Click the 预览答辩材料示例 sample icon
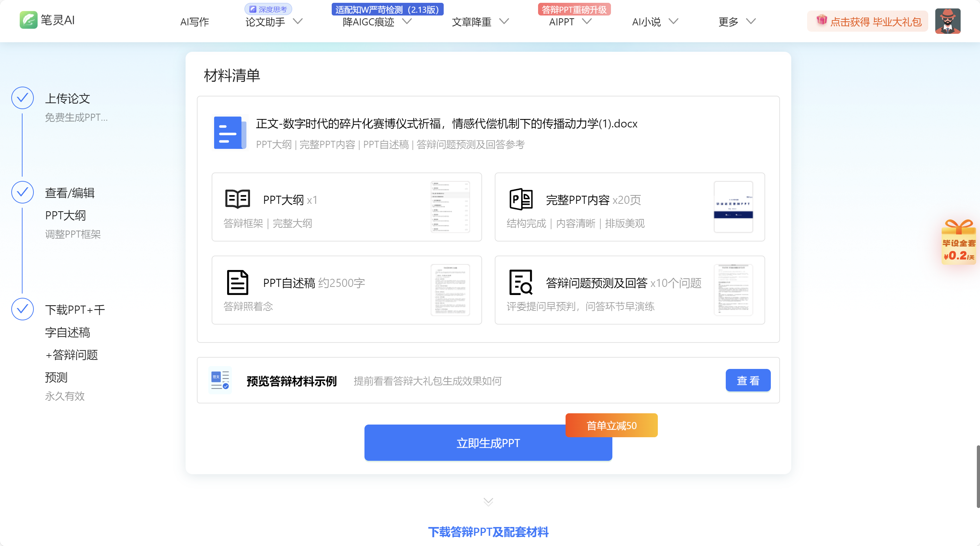 tap(220, 380)
